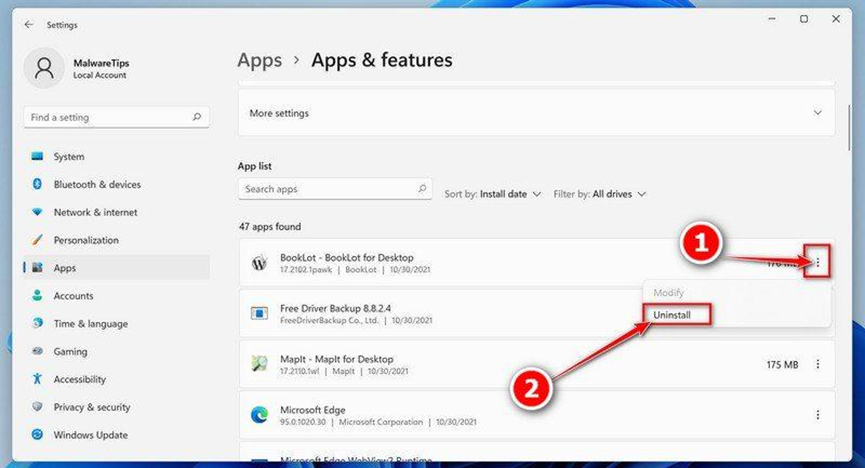
Task: Go to Bluetooth & devices label
Action: (x=97, y=184)
